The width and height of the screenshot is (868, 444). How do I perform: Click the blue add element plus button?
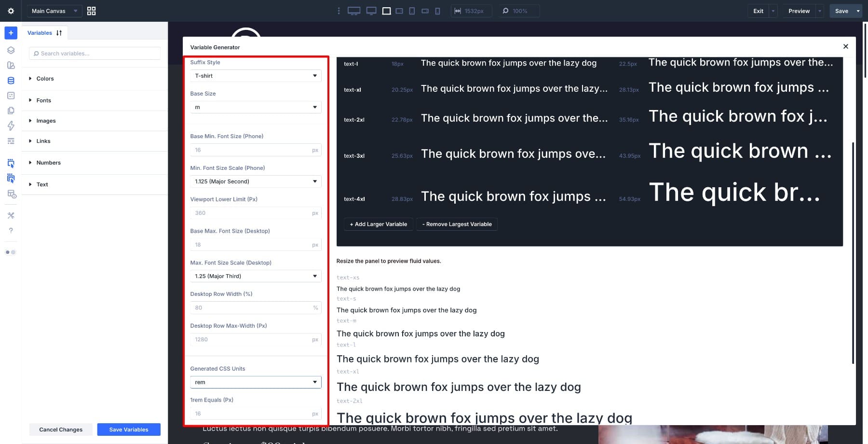tap(11, 33)
